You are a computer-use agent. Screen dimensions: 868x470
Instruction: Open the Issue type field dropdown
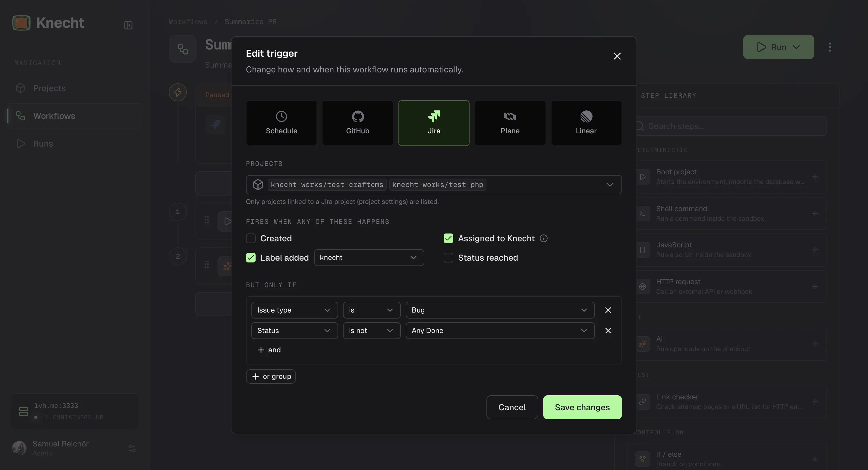[294, 310]
